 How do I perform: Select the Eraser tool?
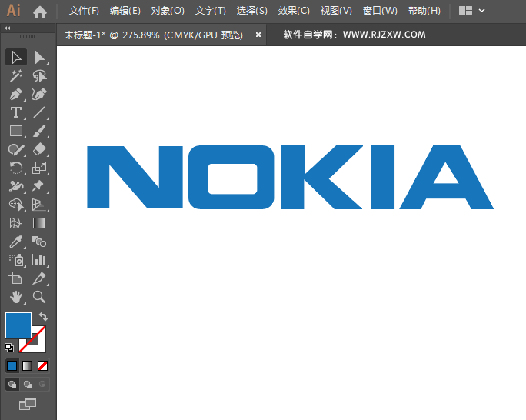pyautogui.click(x=39, y=150)
